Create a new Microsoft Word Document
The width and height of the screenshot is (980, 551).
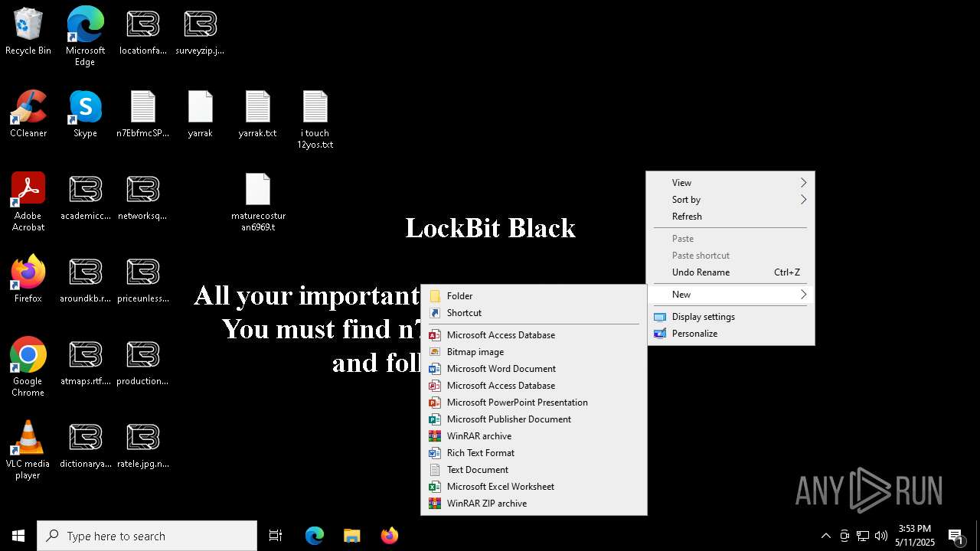pyautogui.click(x=534, y=369)
